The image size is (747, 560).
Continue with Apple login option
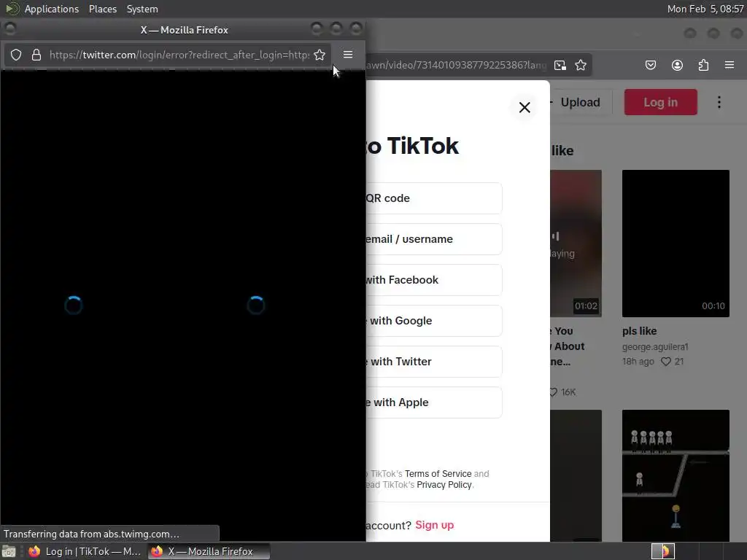(x=433, y=402)
